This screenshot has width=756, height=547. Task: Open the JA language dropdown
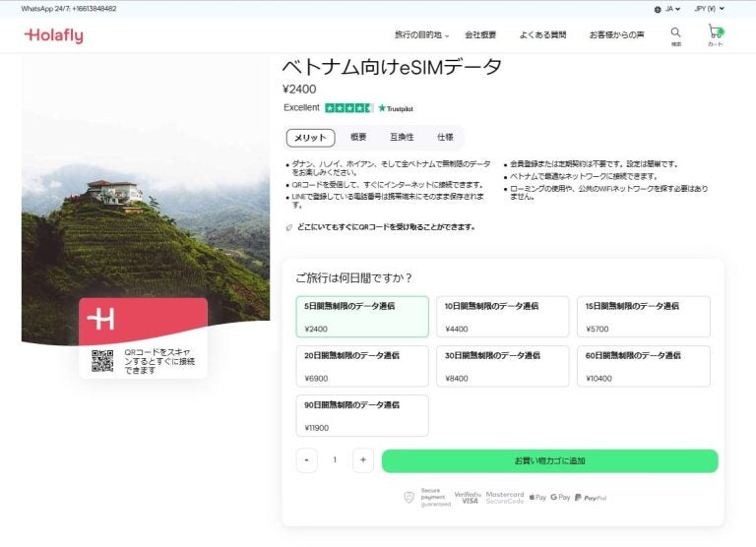672,9
